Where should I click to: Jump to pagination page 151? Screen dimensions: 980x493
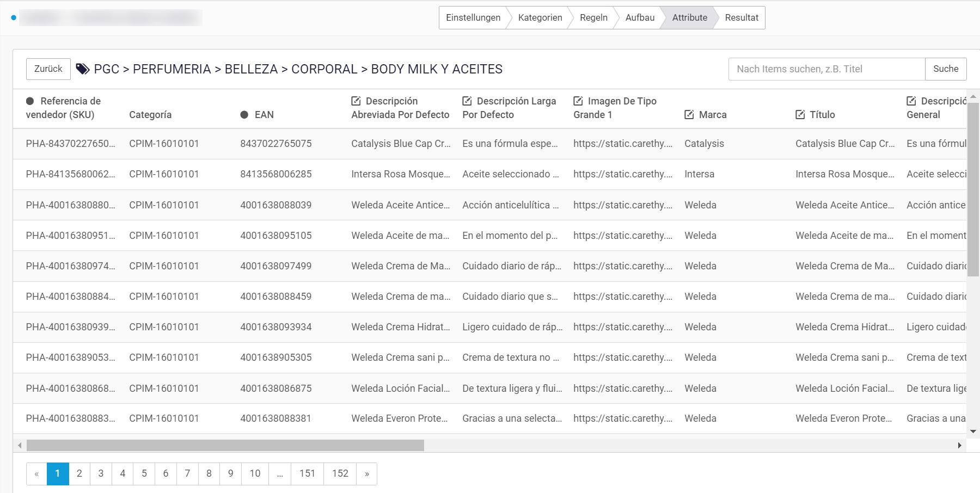click(307, 473)
